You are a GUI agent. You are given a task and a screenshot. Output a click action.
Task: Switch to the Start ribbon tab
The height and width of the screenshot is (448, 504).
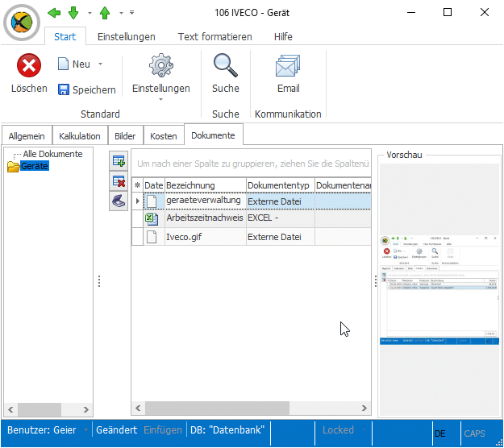(x=65, y=36)
